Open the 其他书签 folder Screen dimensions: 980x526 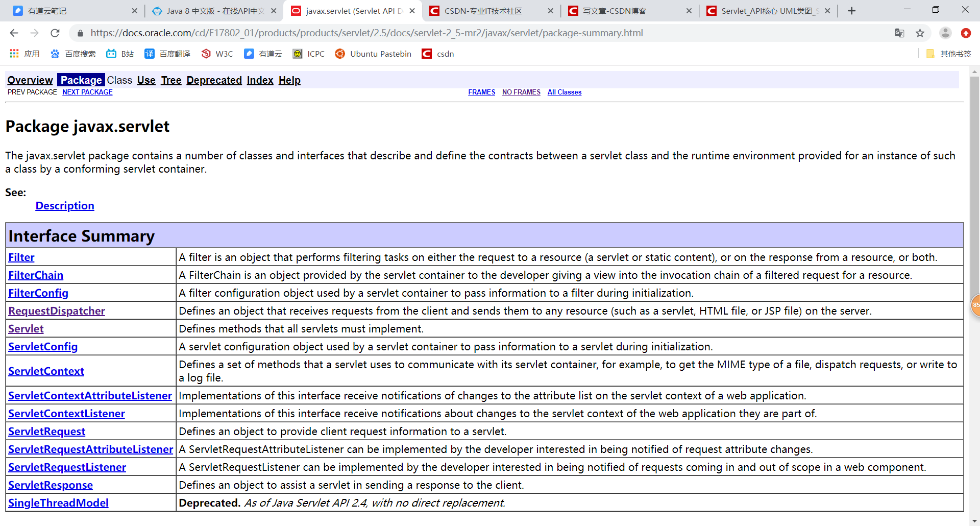click(948, 54)
